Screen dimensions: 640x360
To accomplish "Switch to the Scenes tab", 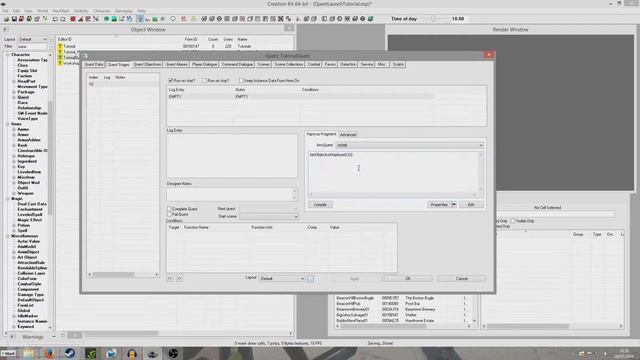I will (x=264, y=64).
